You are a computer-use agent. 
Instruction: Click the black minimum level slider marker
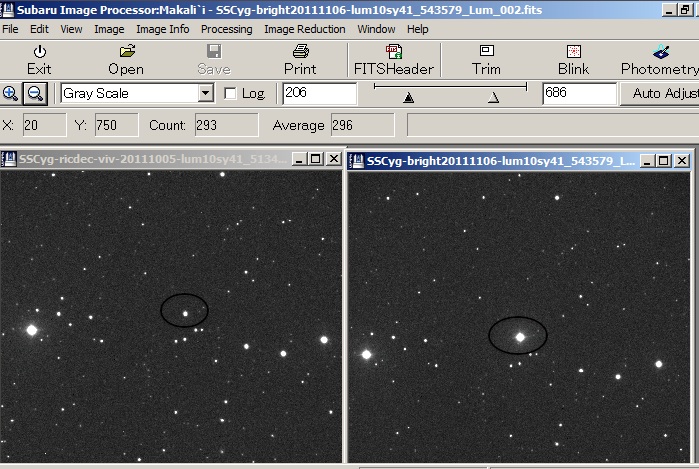coord(408,98)
